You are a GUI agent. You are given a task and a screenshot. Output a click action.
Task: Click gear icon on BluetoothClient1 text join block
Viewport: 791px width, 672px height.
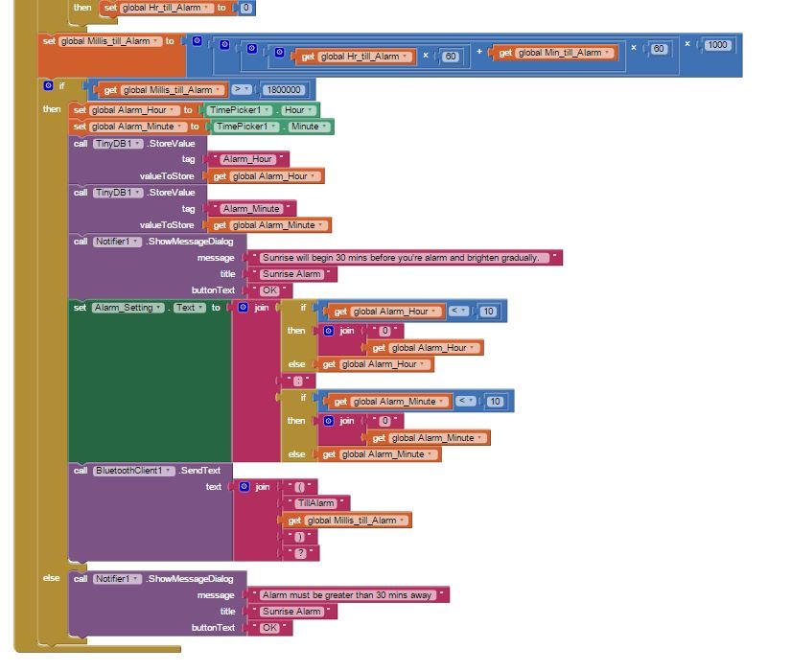[244, 486]
